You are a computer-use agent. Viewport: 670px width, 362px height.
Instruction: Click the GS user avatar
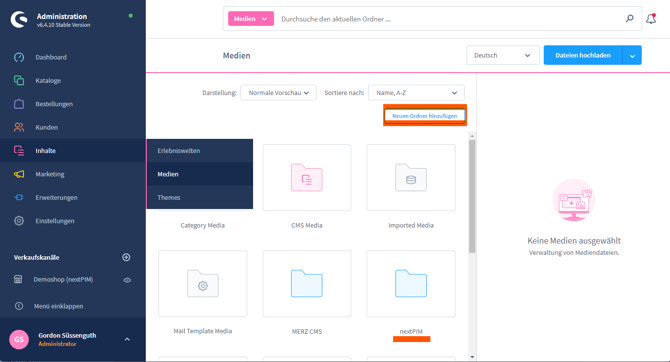point(19,340)
